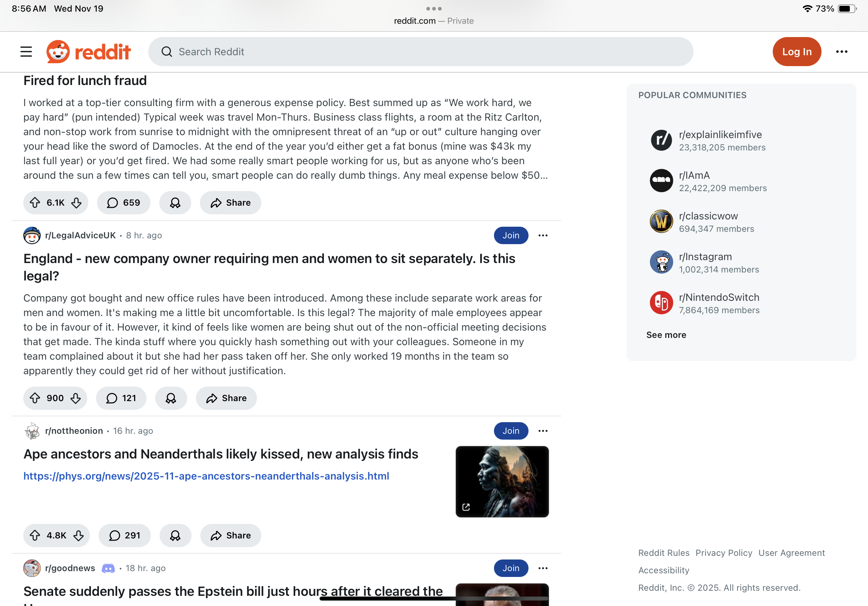Click the Reddit logo to go home
868x606 pixels.
[88, 52]
